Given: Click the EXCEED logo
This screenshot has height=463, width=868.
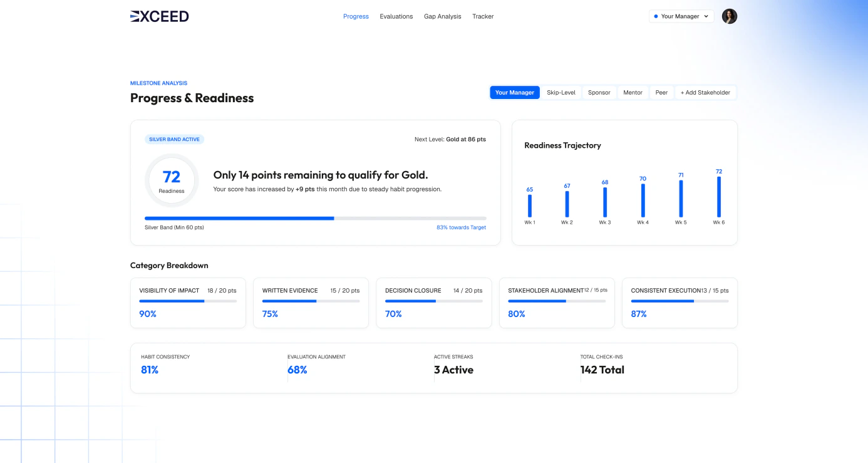Looking at the screenshot, I should coord(160,16).
